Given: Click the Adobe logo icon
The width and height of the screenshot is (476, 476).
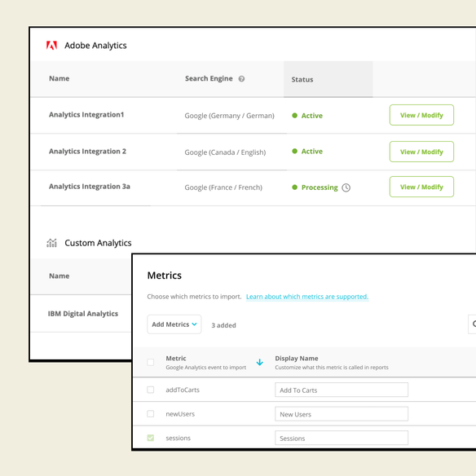Looking at the screenshot, I should click(x=51, y=46).
